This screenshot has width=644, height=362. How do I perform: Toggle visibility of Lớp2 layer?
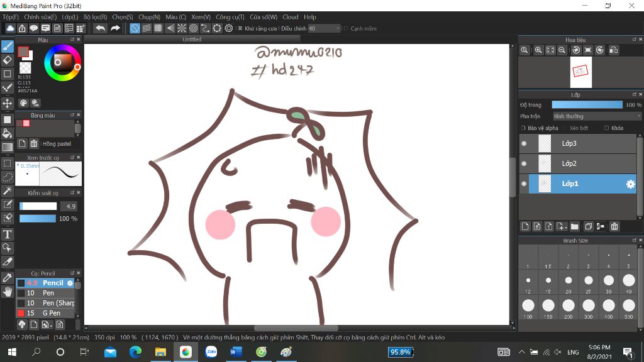[x=524, y=164]
